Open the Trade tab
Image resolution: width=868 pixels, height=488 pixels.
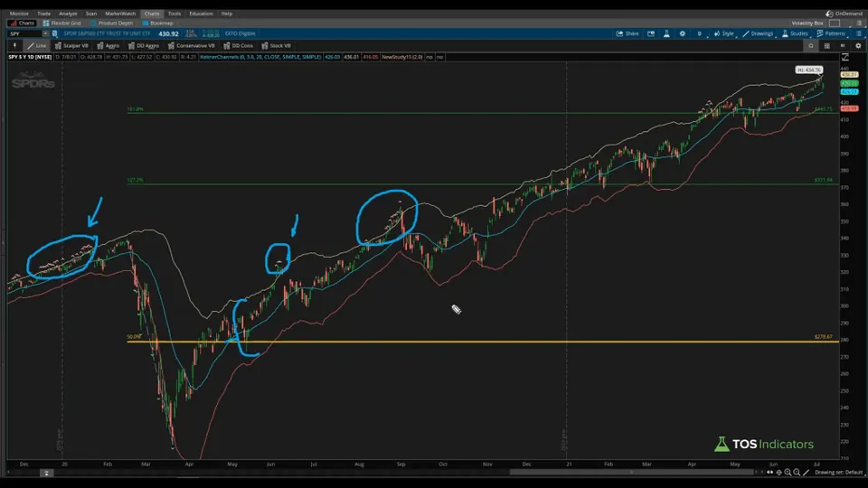coord(43,14)
